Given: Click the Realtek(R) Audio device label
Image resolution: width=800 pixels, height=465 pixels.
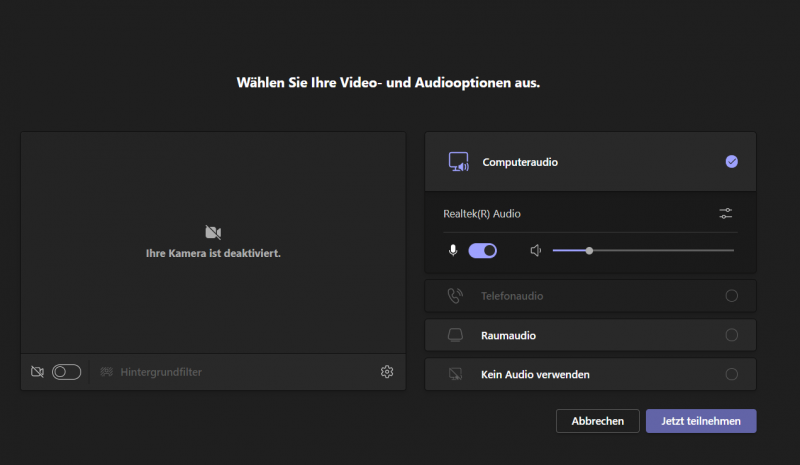Looking at the screenshot, I should (x=482, y=214).
